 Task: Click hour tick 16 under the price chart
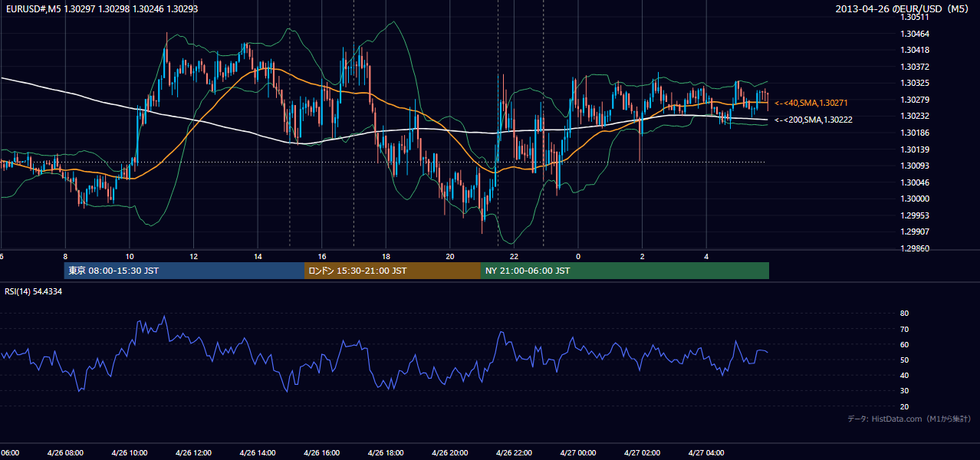tap(322, 256)
